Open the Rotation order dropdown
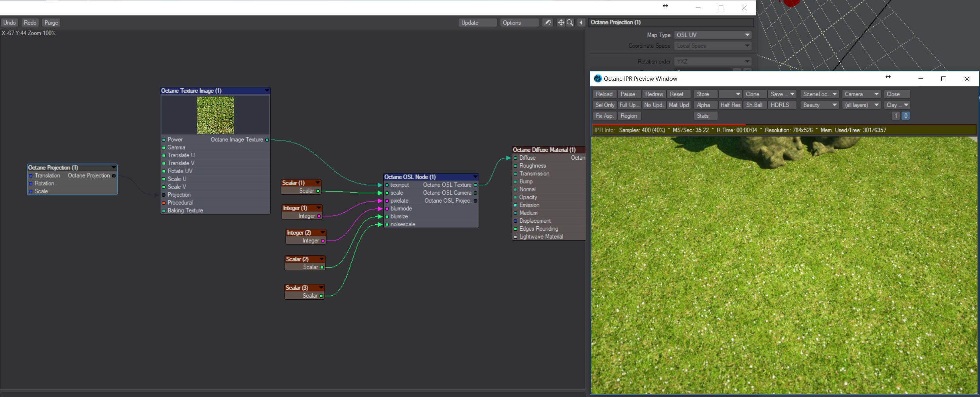The height and width of the screenshot is (397, 980). tap(713, 62)
